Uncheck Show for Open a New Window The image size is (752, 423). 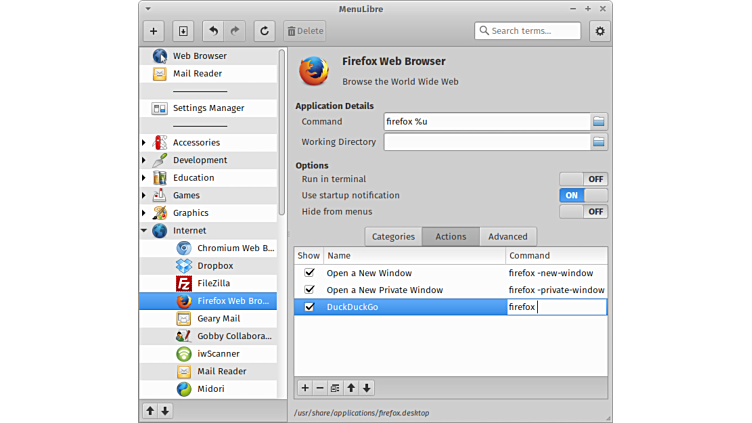click(x=310, y=273)
